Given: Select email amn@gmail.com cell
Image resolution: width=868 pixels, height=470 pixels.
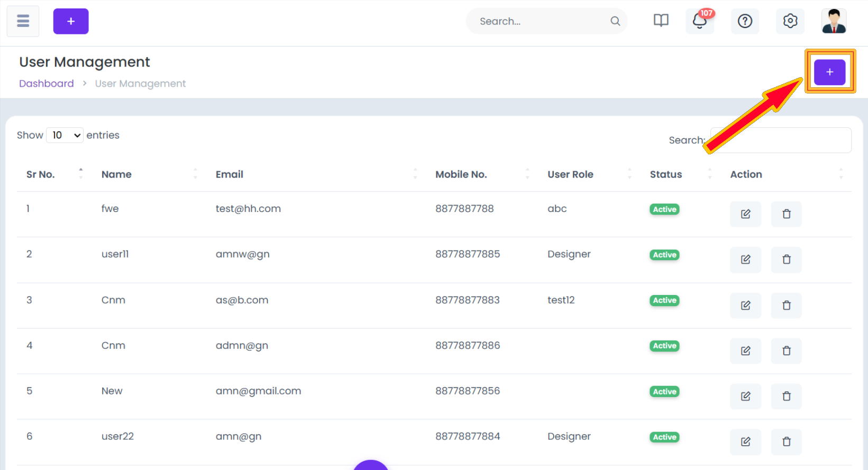Looking at the screenshot, I should [258, 391].
